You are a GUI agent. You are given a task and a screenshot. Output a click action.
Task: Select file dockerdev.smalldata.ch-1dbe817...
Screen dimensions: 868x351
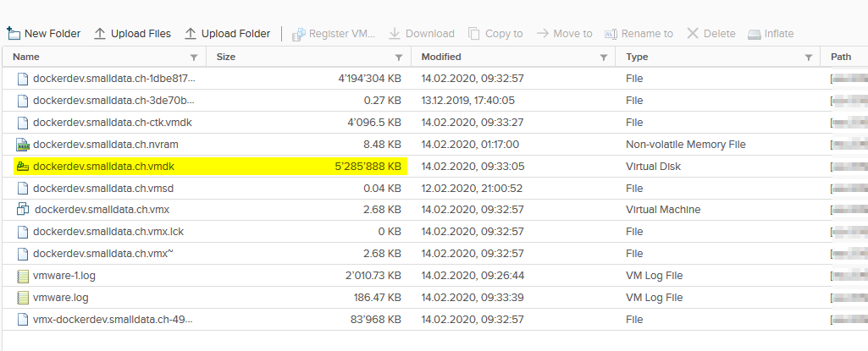coord(114,79)
